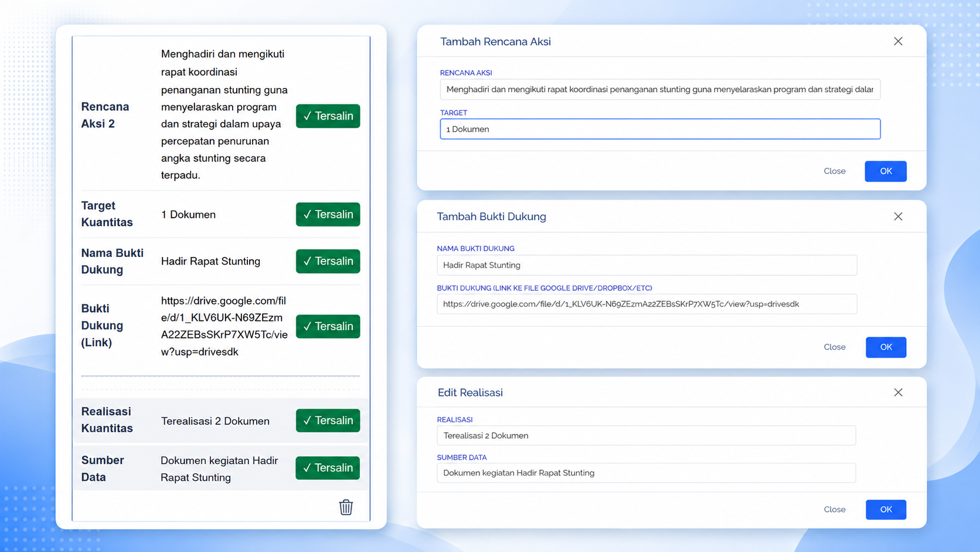Image resolution: width=980 pixels, height=552 pixels.
Task: Focus the Rencana Aksi input field
Action: coord(660,90)
